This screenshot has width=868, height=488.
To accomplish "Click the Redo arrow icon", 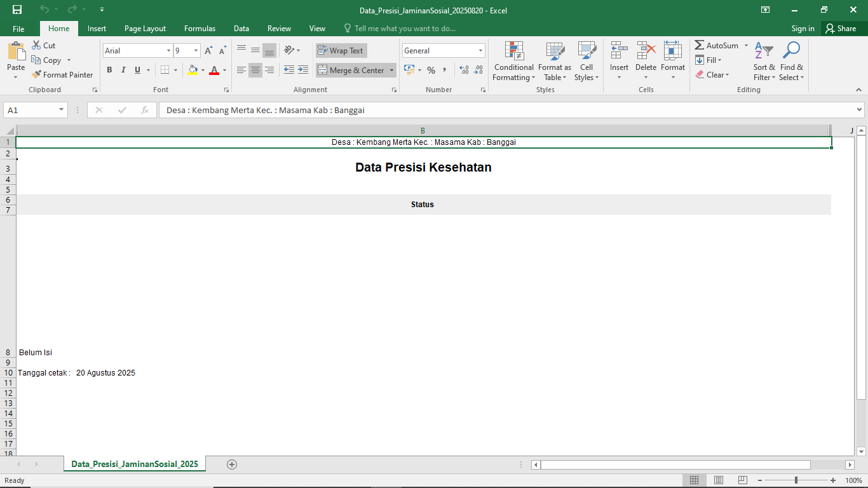I will point(72,10).
